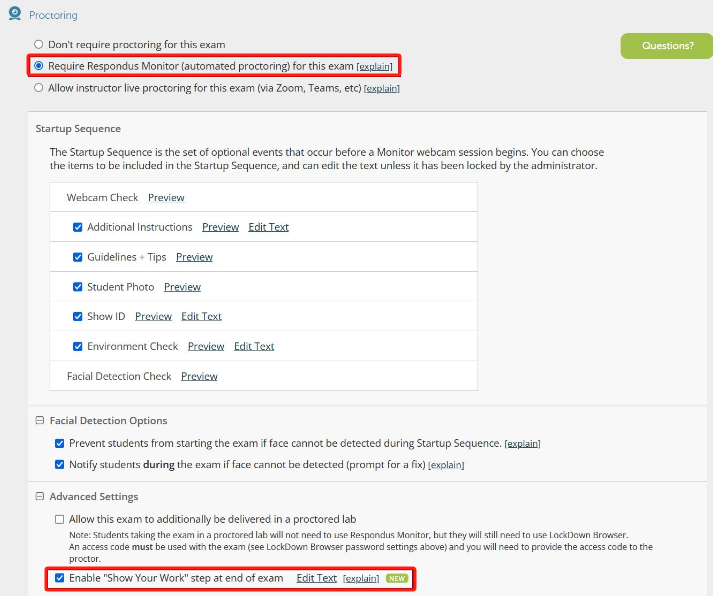Disable the Environment Check checkbox

(78, 346)
